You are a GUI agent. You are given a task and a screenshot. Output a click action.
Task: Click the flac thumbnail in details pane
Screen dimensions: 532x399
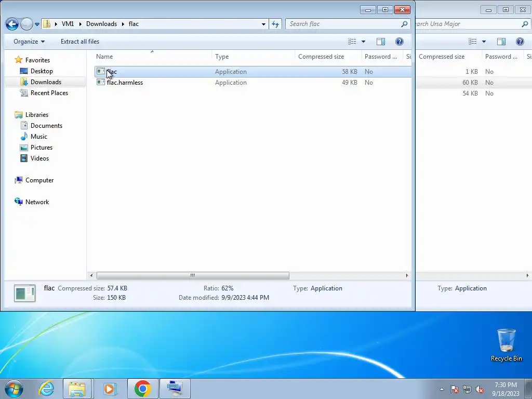click(25, 293)
